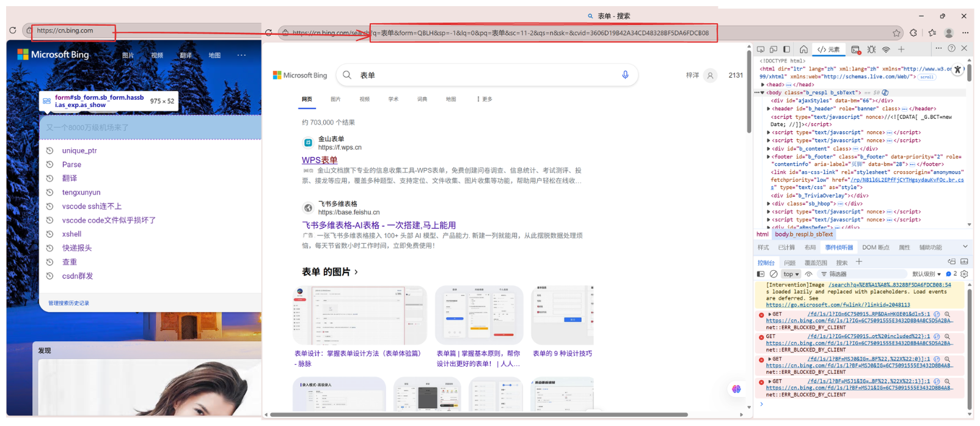Viewport: 980px width, 426px height.
Task: Click the reload icon beside the search URL
Action: point(269,32)
